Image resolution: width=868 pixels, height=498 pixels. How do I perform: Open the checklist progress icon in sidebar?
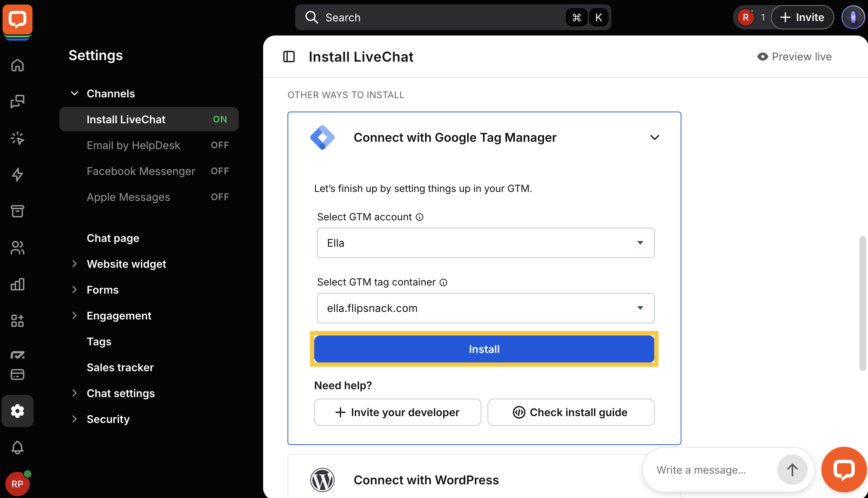tap(17, 355)
